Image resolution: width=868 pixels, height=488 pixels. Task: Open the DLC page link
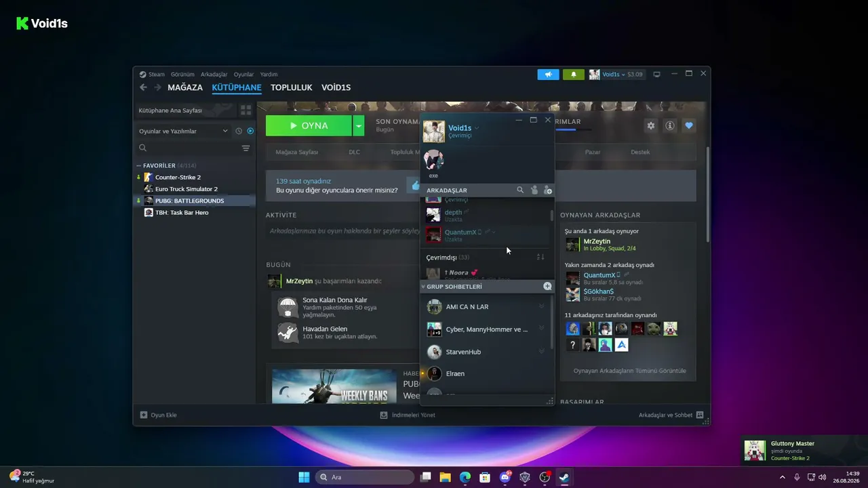pyautogui.click(x=354, y=152)
